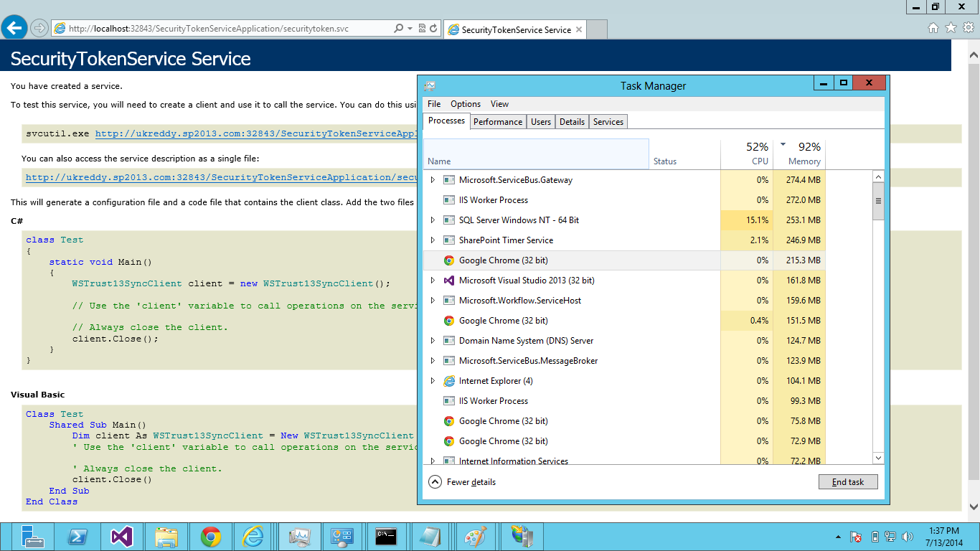Expand Internet Explorer (4) process group

tap(433, 381)
